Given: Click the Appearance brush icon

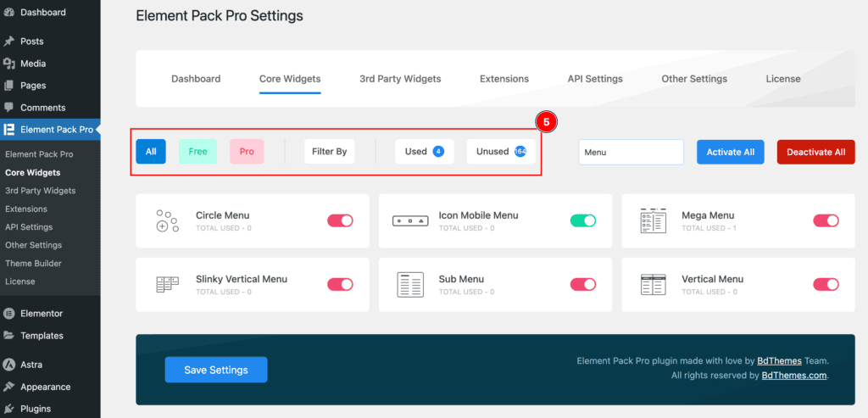Looking at the screenshot, I should (x=8, y=387).
